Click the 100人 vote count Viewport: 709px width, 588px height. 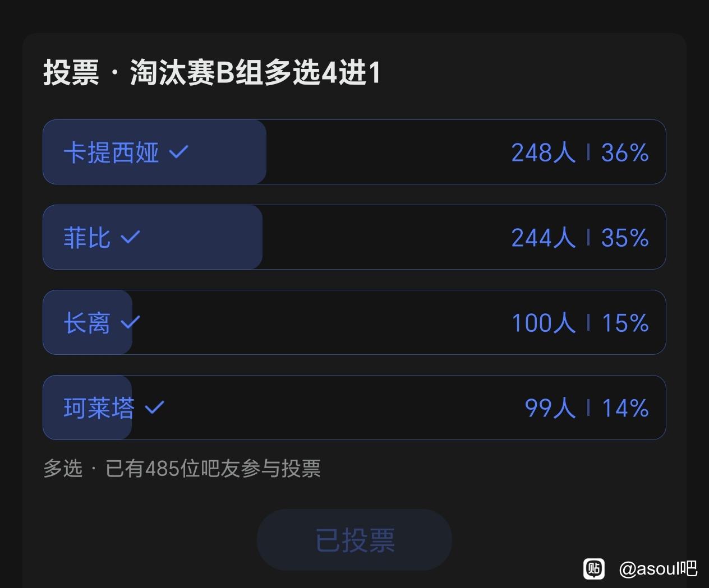pos(543,323)
